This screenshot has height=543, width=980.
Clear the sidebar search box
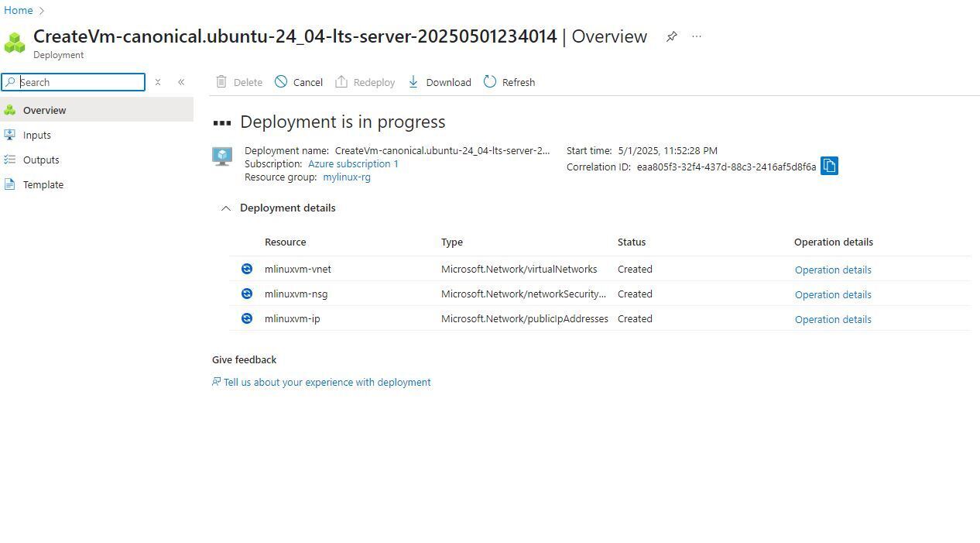tap(158, 82)
